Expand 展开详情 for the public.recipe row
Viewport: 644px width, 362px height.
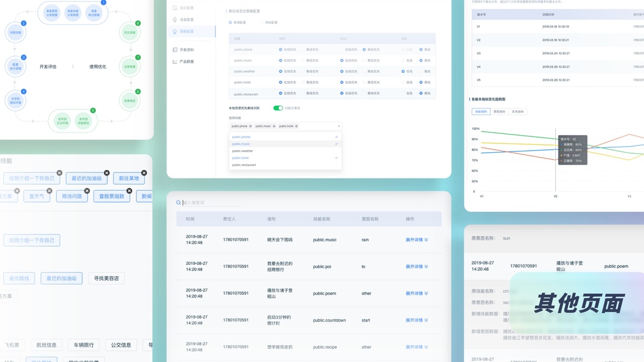[417, 347]
